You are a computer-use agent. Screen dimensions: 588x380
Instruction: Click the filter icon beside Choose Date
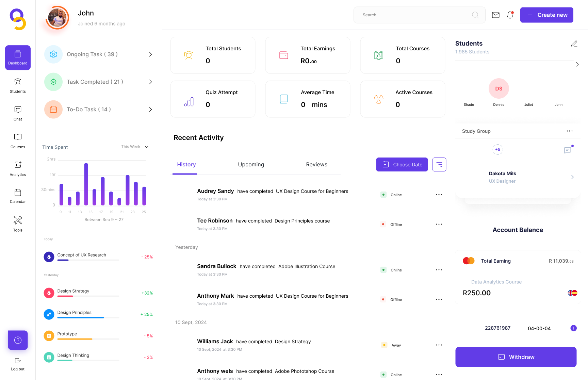point(439,165)
